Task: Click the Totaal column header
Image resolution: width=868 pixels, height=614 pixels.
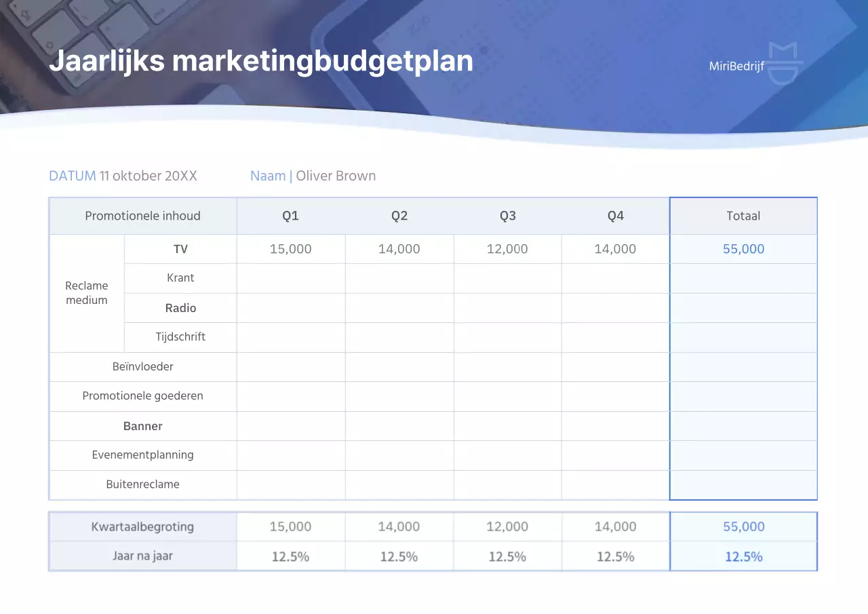Action: click(x=743, y=215)
